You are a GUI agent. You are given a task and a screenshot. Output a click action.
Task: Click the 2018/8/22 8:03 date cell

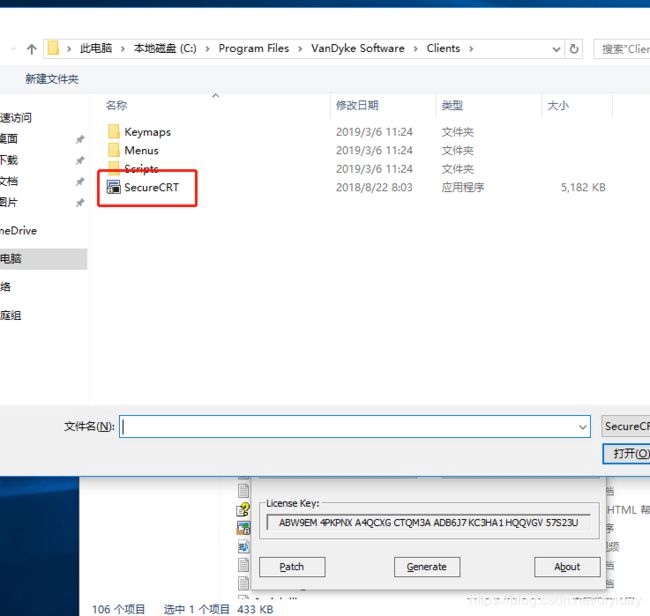(374, 187)
